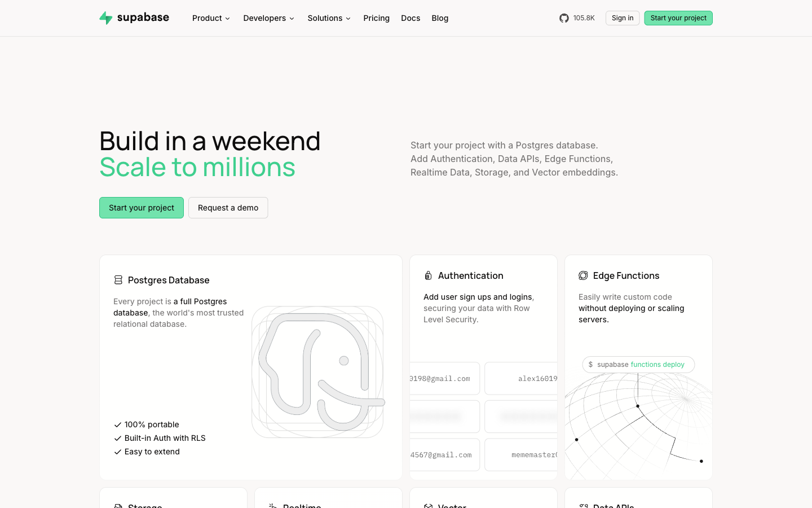Image resolution: width=812 pixels, height=508 pixels.
Task: Go to the Pricing page
Action: point(377,18)
